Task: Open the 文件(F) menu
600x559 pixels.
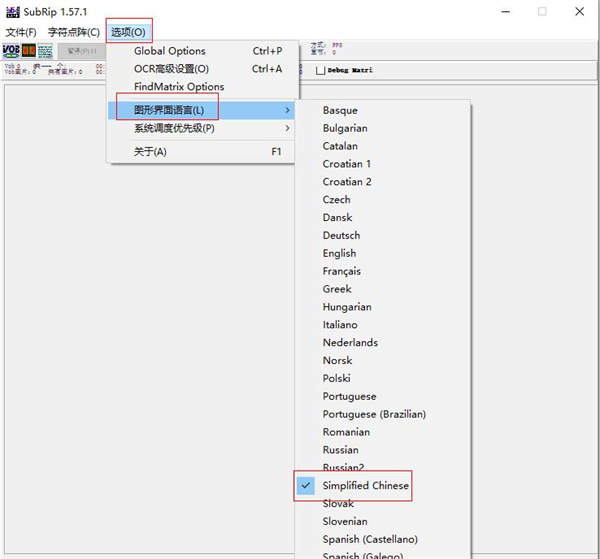Action: pyautogui.click(x=21, y=32)
